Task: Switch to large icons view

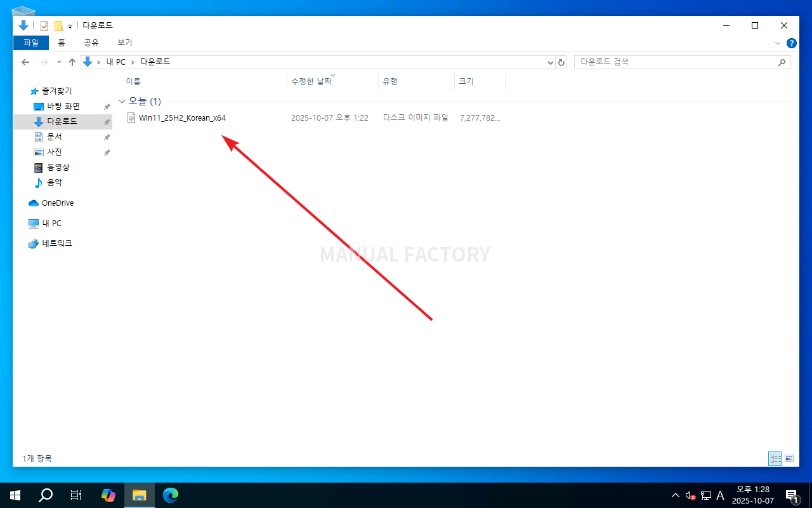Action: point(789,458)
